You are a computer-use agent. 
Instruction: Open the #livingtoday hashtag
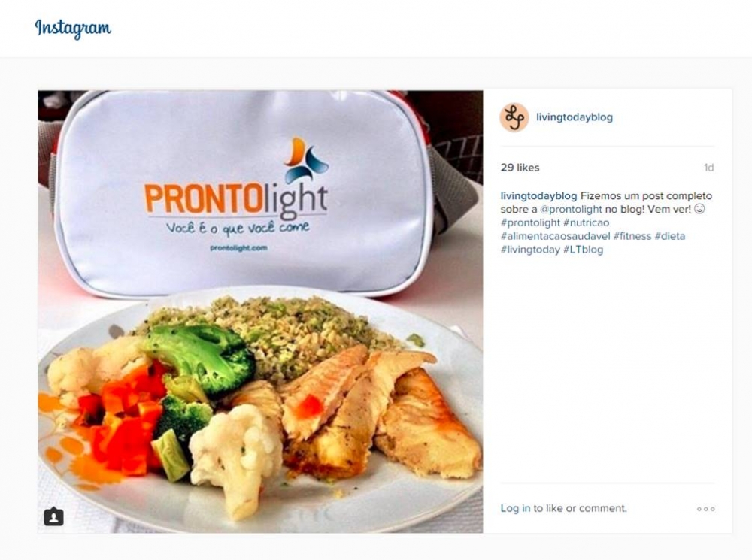[x=530, y=250]
